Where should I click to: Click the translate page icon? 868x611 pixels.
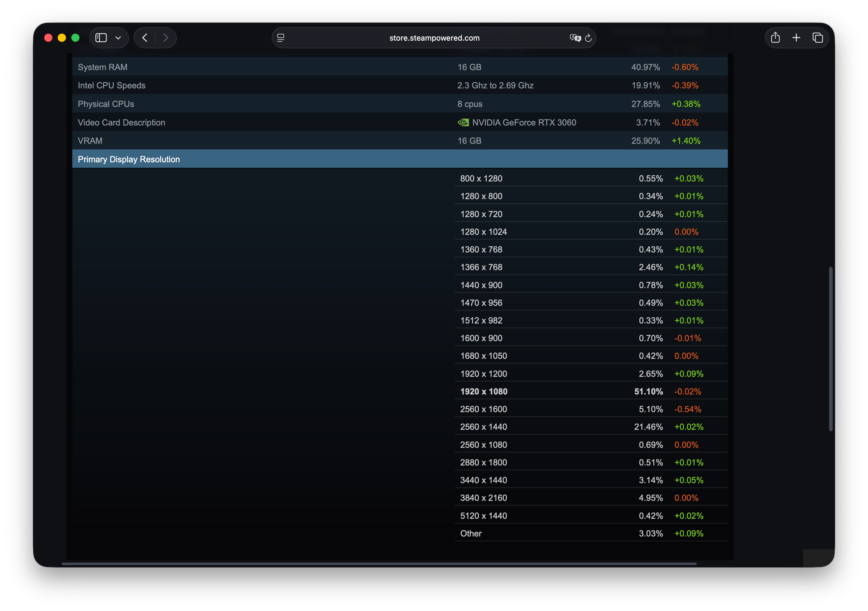tap(575, 38)
